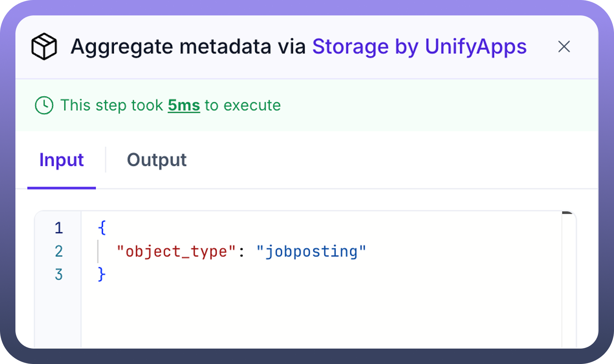Click the "Aggregate metadata via" title text
Viewport: 614px width, 364px height.
pos(188,47)
